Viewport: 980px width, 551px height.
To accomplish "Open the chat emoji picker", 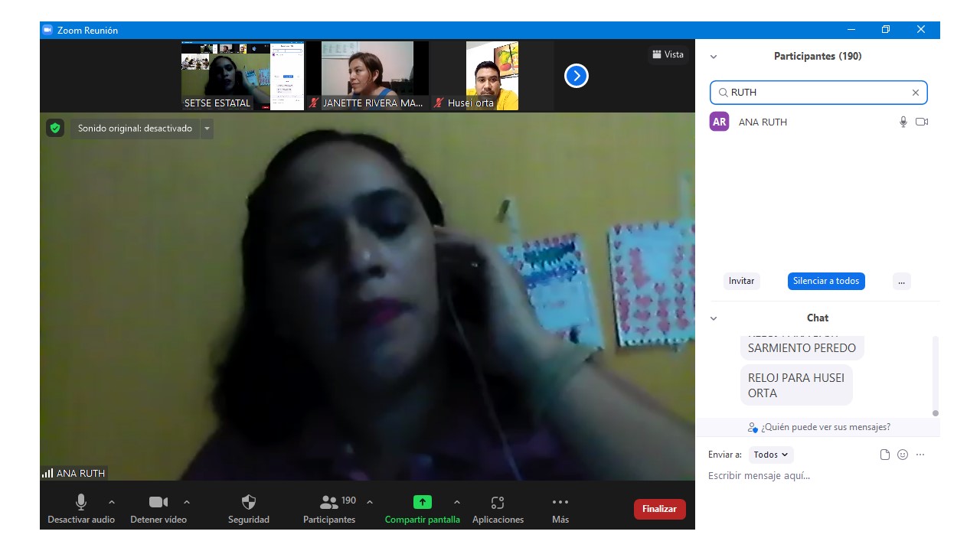I will (x=903, y=455).
